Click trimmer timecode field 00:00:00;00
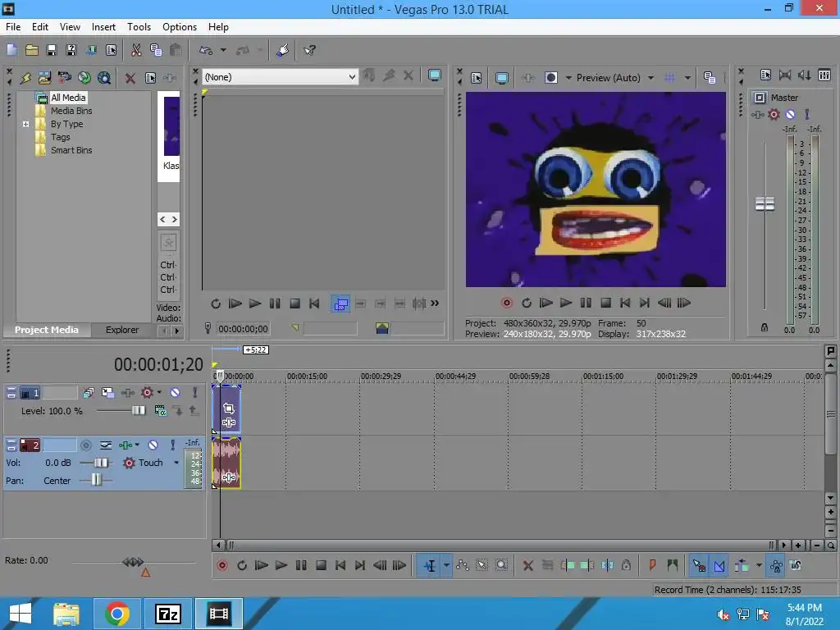 (x=243, y=329)
